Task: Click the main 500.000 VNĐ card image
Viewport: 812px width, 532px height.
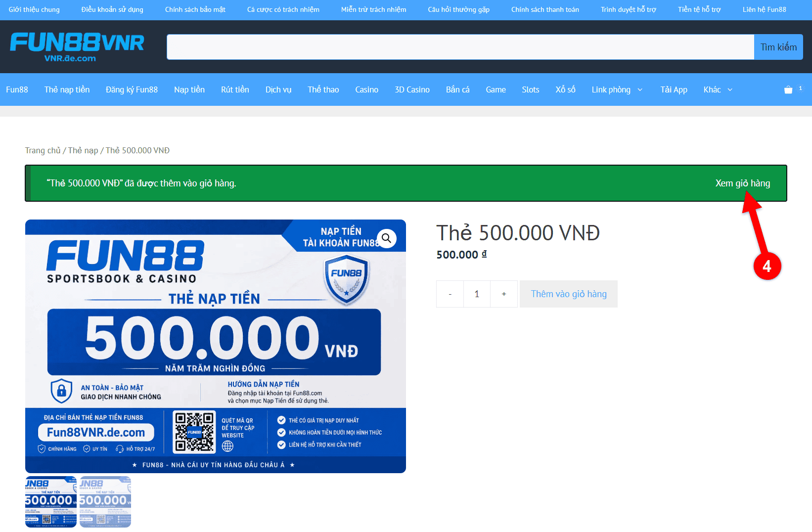Action: (216, 346)
